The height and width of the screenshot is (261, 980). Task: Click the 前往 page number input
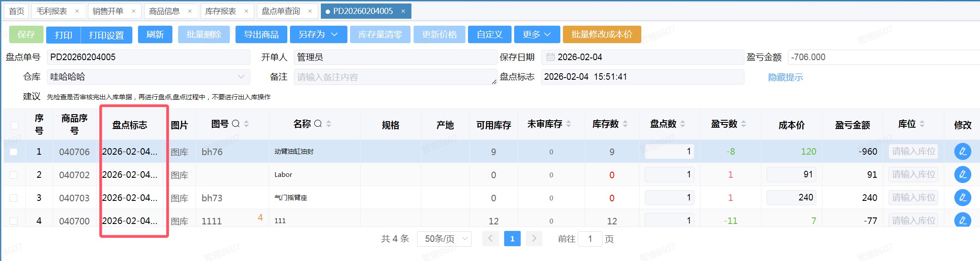point(590,239)
